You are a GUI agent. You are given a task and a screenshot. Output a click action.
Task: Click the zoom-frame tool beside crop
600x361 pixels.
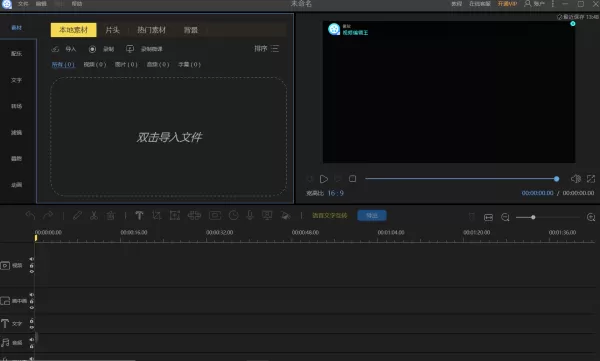click(175, 216)
